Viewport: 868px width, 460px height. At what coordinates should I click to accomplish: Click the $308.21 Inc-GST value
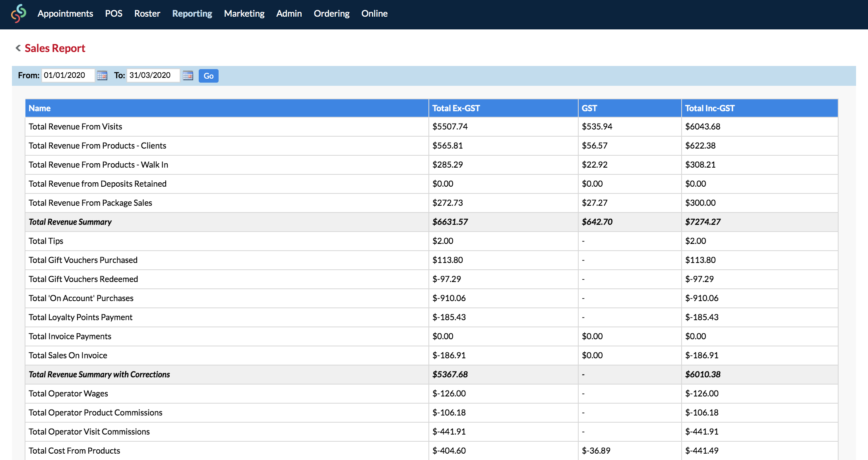point(700,165)
